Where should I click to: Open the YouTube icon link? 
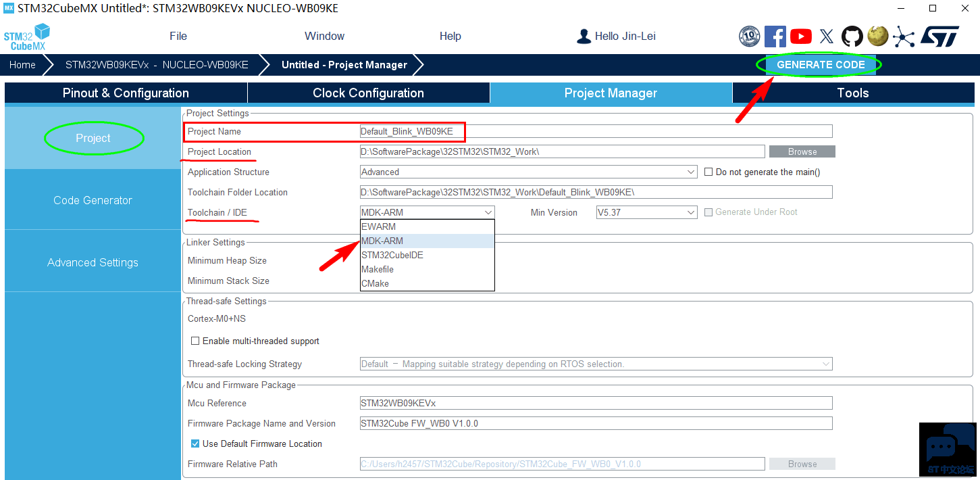tap(801, 37)
